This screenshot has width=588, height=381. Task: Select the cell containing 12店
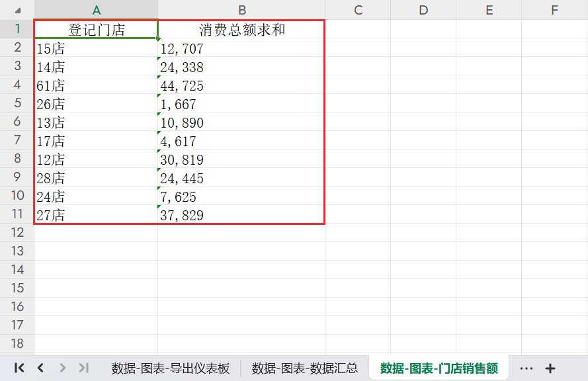[x=96, y=159]
